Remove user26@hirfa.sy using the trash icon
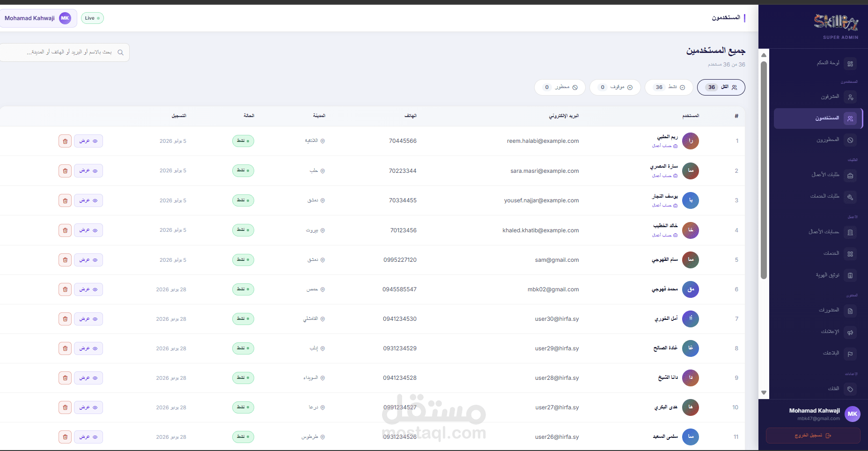Screen dimensions: 868x451 click(65, 437)
